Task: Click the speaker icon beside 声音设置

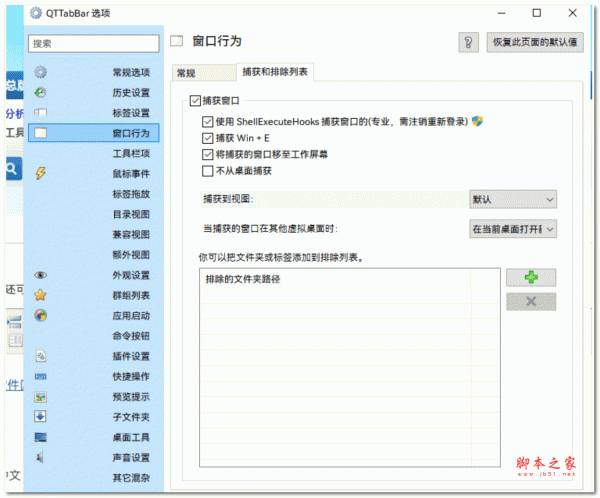Action: 40,457
